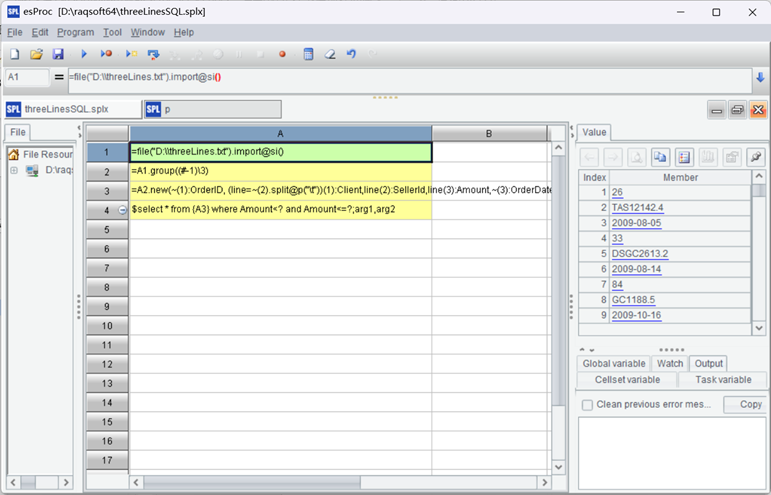
Task: Click the eraser clear icon in the toolbar
Action: pyautogui.click(x=330, y=54)
